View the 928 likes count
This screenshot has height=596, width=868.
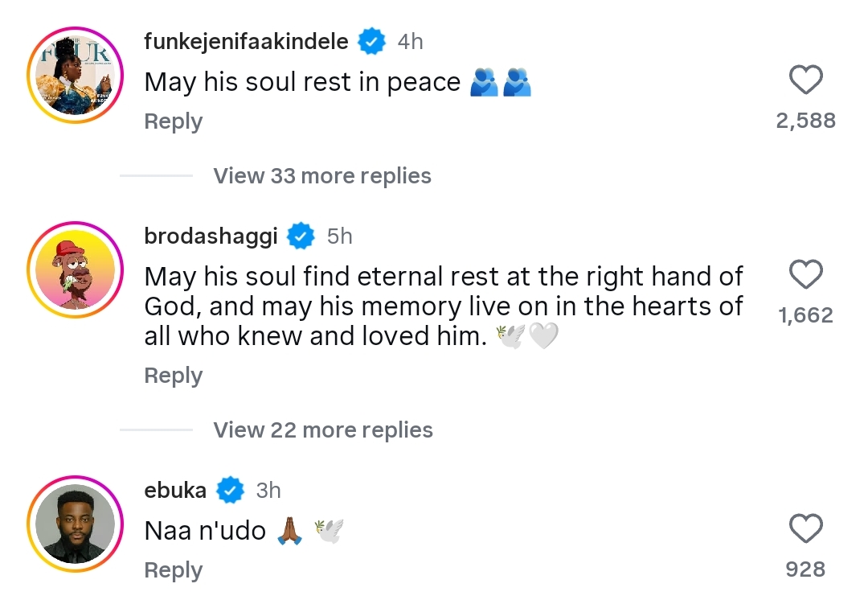pyautogui.click(x=805, y=569)
